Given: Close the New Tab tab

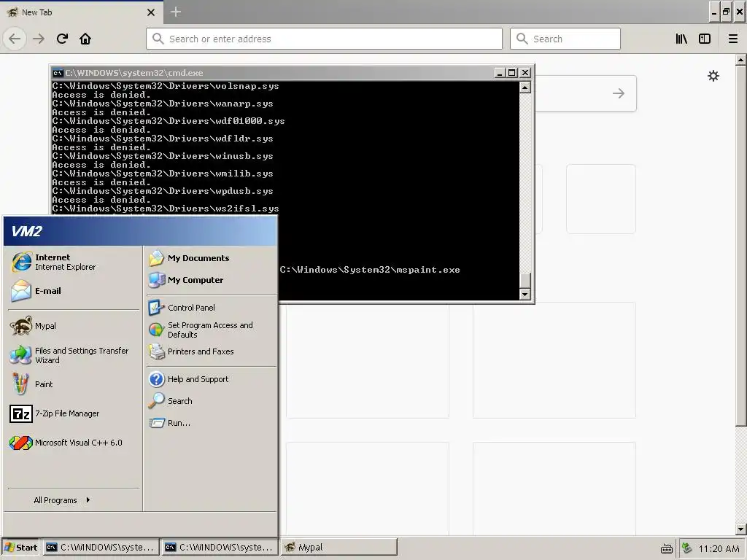Looking at the screenshot, I should (151, 12).
